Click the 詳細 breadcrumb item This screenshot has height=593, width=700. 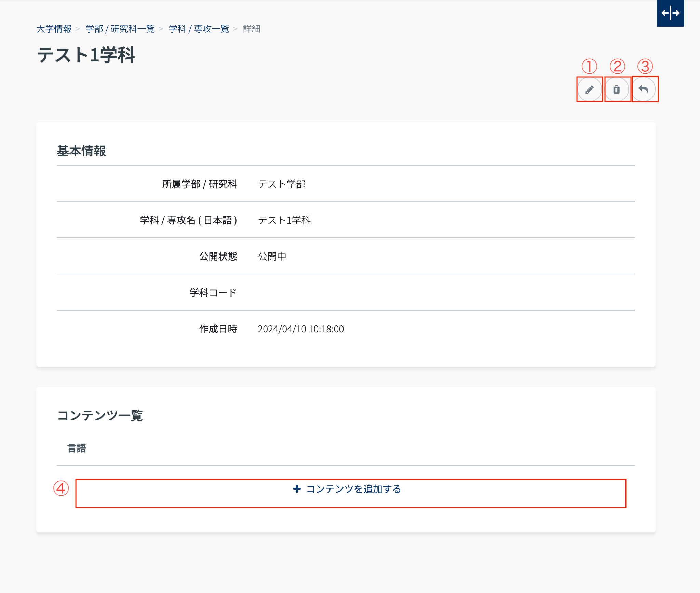252,29
